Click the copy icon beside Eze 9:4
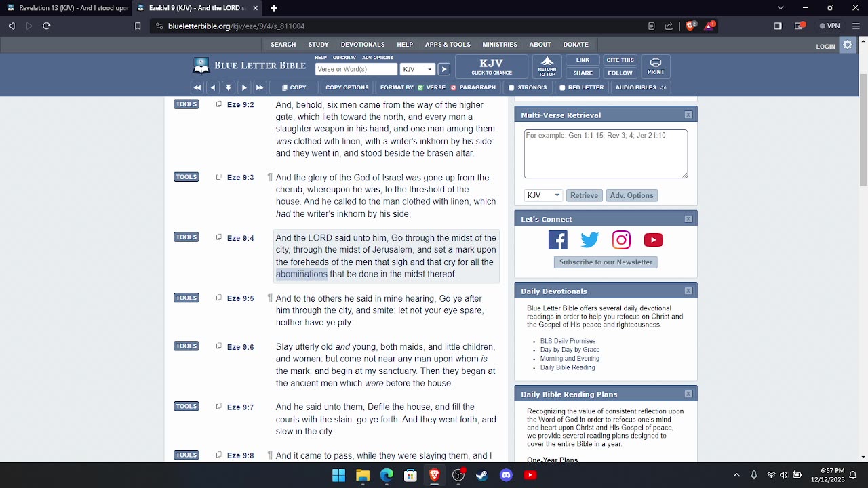 click(218, 237)
